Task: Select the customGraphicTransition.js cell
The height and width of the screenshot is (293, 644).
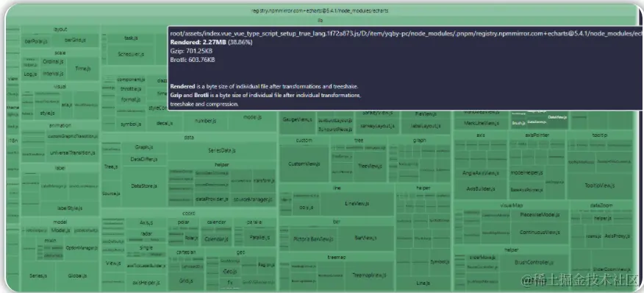Action: click(73, 136)
